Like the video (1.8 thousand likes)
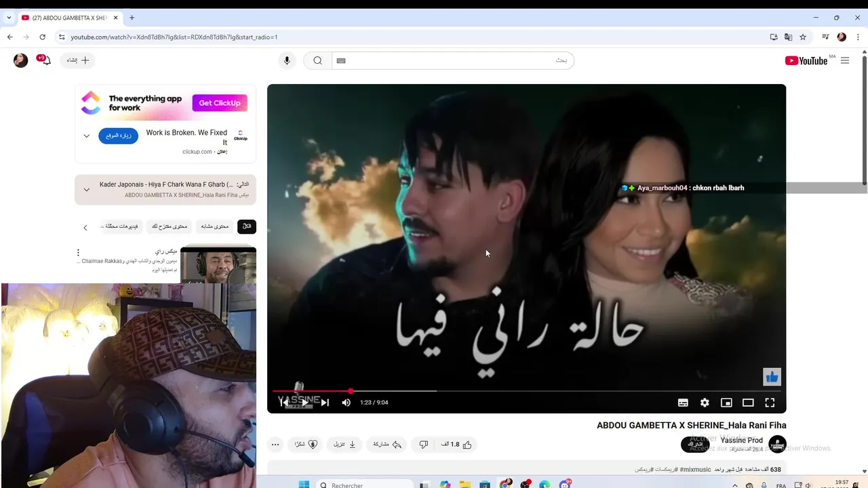Image resolution: width=868 pixels, height=488 pixels. click(x=456, y=445)
